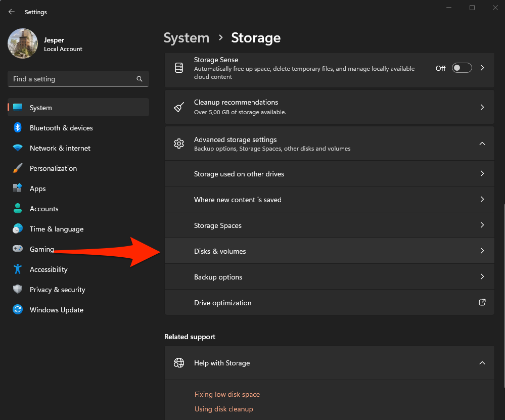This screenshot has width=505, height=420.
Task: Open Storage Sense details chevron
Action: click(482, 68)
